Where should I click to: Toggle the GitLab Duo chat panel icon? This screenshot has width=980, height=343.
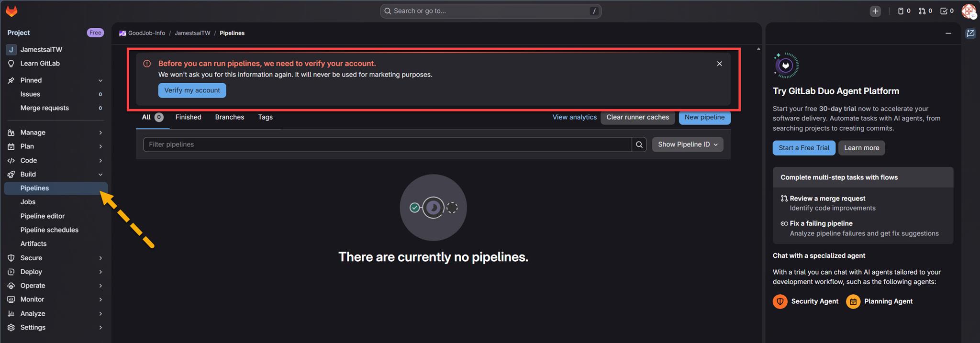click(970, 33)
